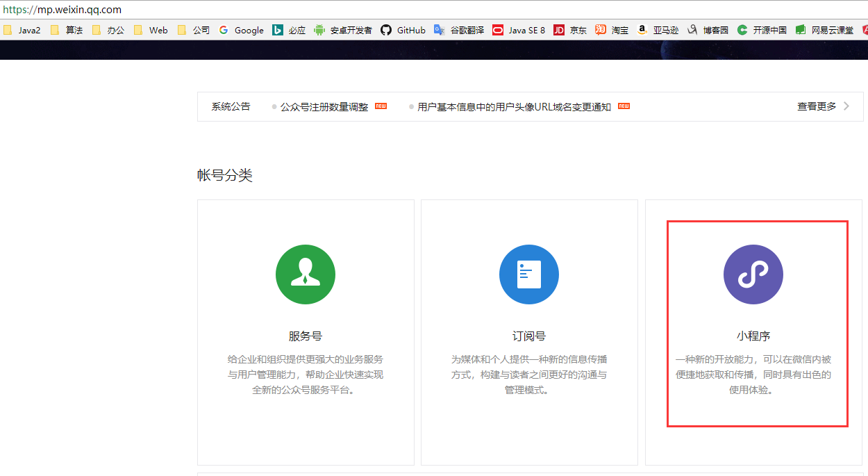The height and width of the screenshot is (476, 868).
Task: Click the 服务号 description text
Action: [306, 375]
